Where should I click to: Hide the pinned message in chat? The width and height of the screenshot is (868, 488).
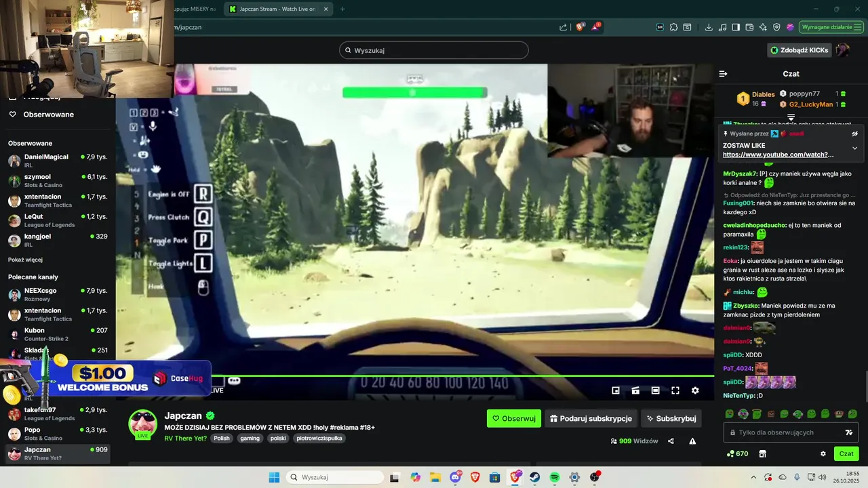[x=854, y=134]
